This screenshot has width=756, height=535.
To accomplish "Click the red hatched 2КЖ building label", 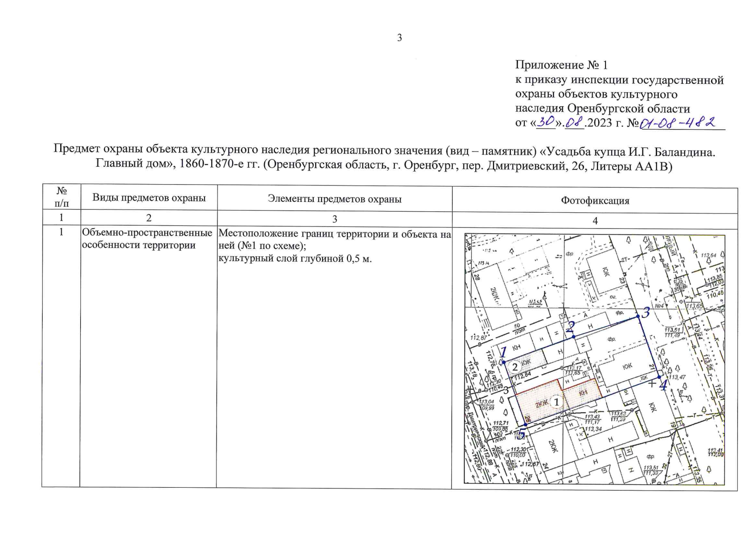I will 541,404.
